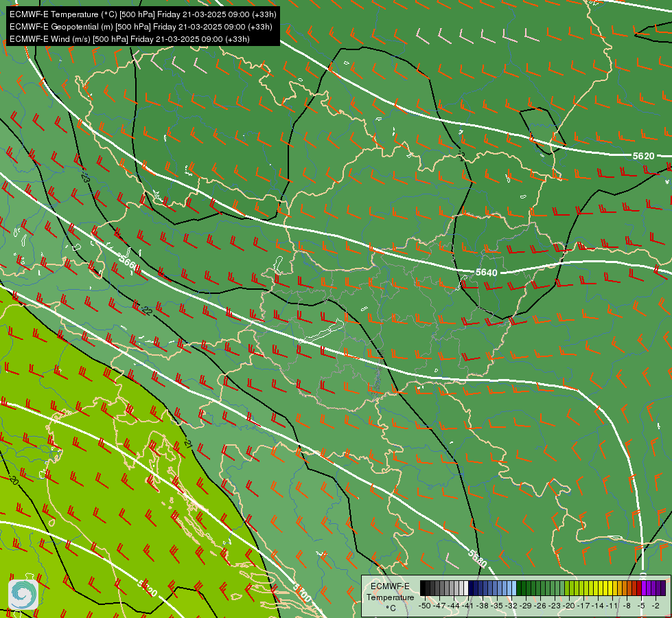The image size is (672, 618).
Task: Click the black -50 legend swatch
Action: [x=423, y=588]
